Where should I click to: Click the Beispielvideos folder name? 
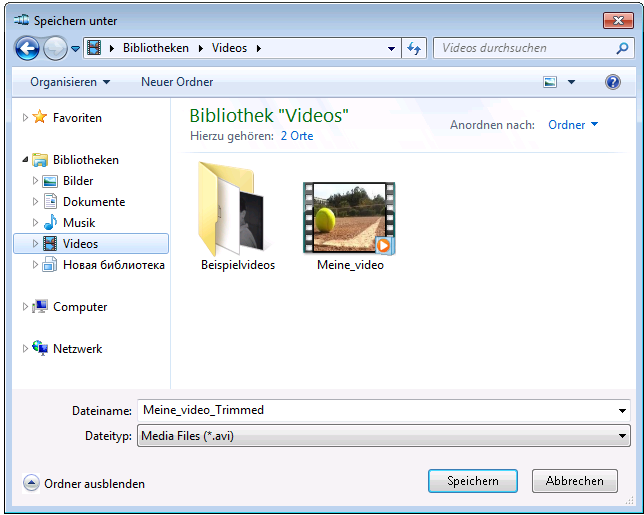238,265
